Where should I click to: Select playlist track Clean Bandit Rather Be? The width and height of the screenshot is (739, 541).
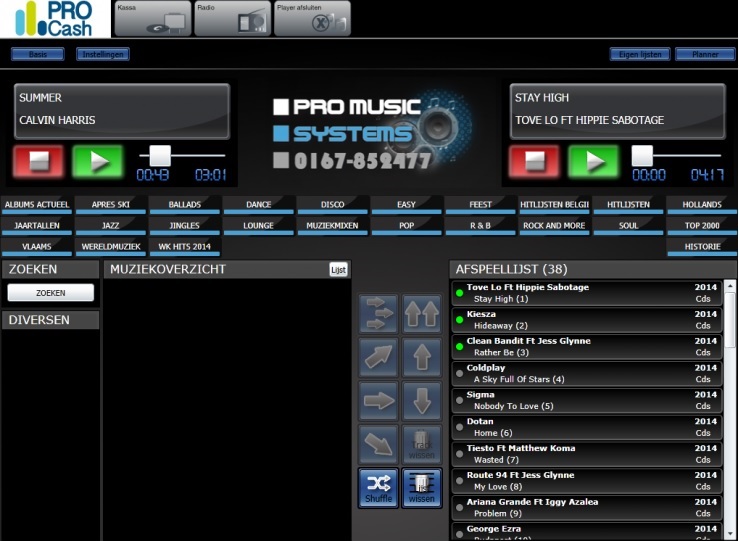tap(587, 347)
